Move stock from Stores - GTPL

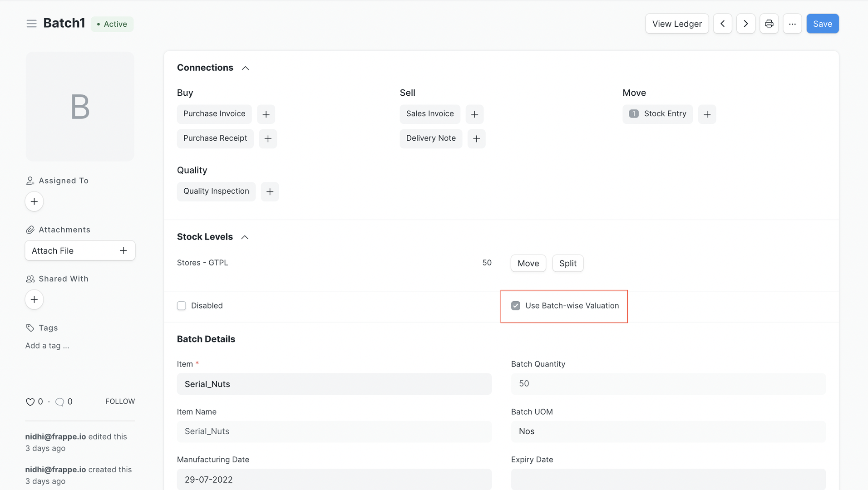(528, 263)
